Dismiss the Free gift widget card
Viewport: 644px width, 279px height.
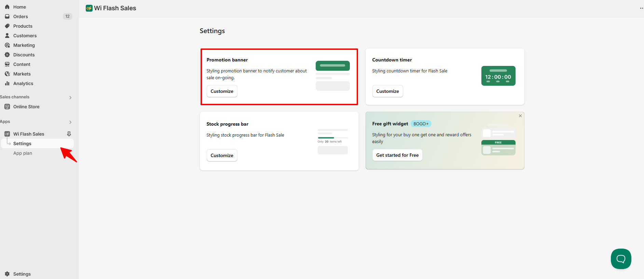click(520, 116)
